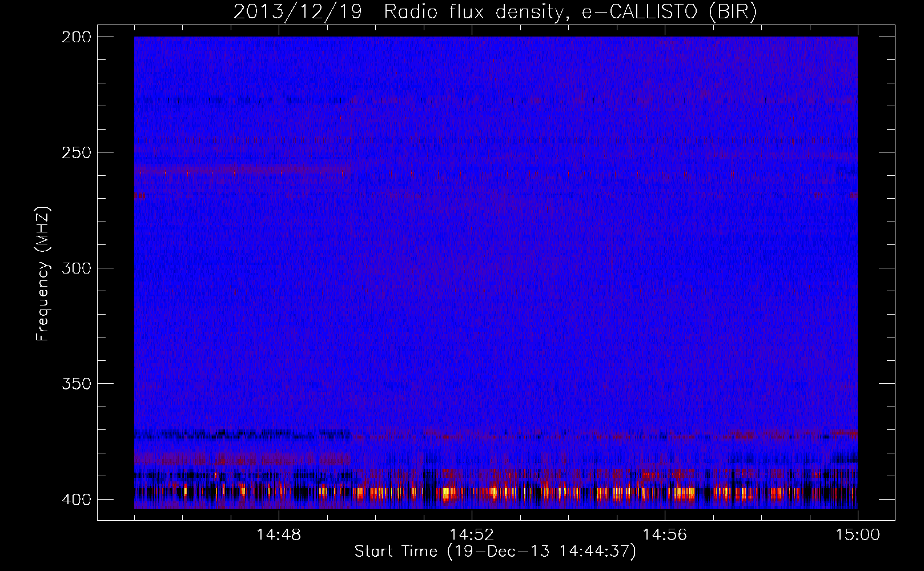Click the 'Frequency (MHZ)' axis label
Screen dimensions: 924x571
pyautogui.click(x=43, y=274)
